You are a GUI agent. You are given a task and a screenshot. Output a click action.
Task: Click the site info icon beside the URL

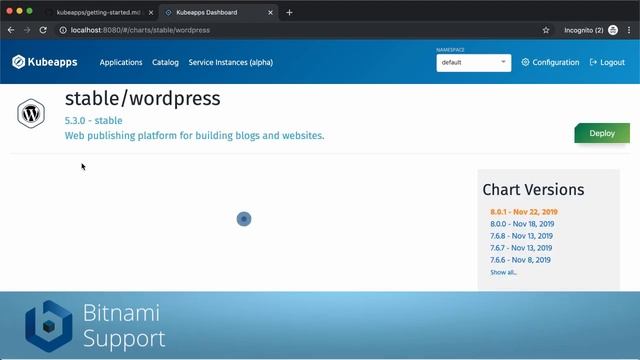click(x=63, y=30)
